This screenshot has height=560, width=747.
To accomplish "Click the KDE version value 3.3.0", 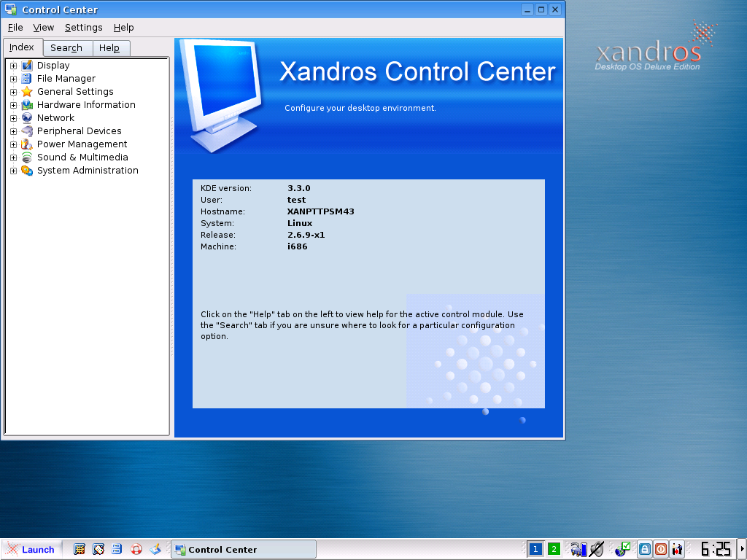I will pos(298,188).
